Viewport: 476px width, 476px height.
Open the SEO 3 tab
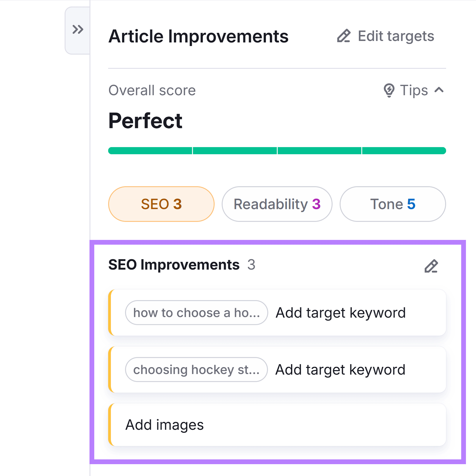[x=161, y=204]
